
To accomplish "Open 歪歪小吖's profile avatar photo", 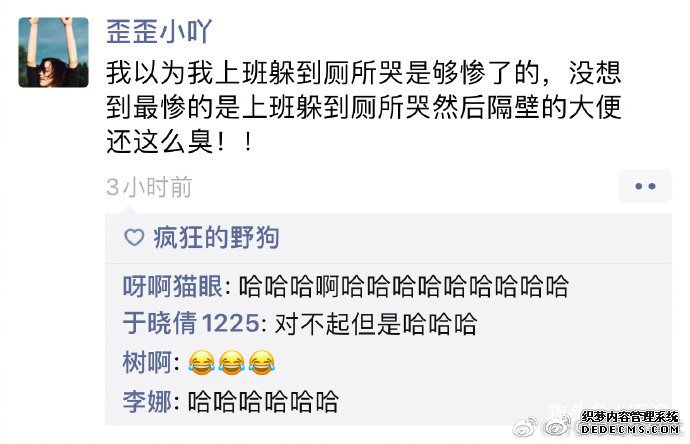I will (x=53, y=52).
